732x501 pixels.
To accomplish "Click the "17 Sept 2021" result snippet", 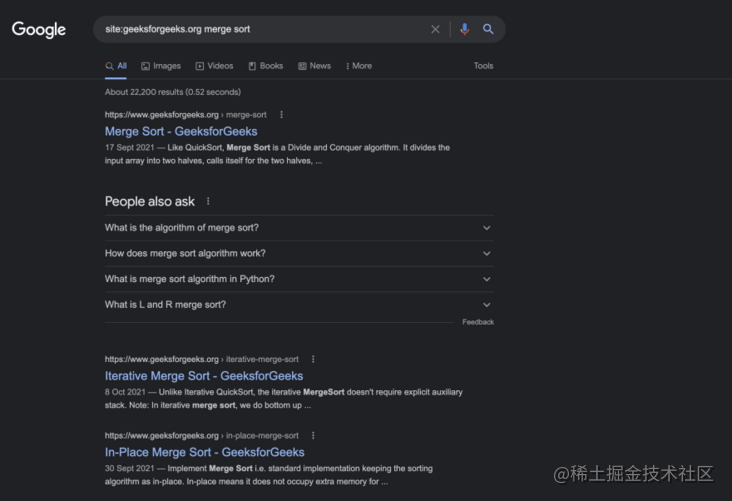I will click(277, 154).
